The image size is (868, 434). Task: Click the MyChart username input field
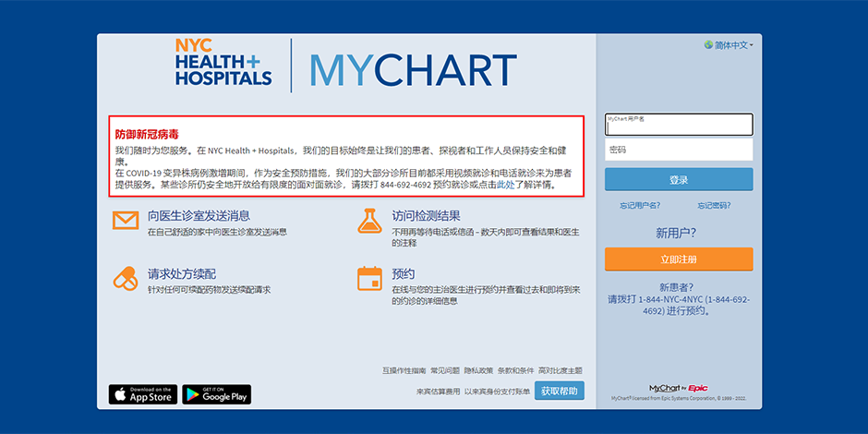click(679, 125)
